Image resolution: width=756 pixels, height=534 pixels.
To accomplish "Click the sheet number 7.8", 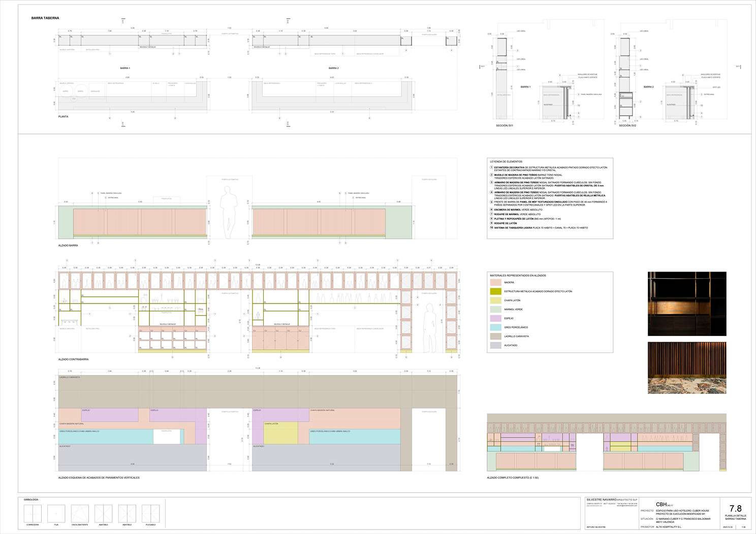I will 735,509.
